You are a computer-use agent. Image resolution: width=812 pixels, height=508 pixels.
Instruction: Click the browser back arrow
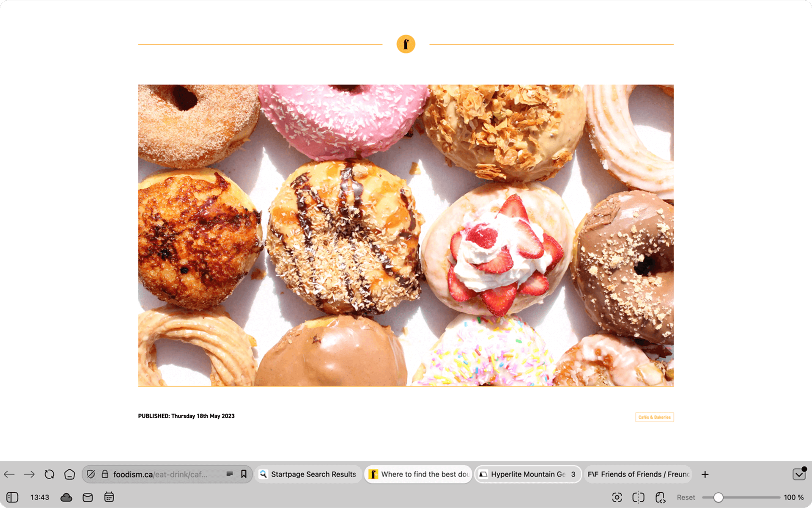pyautogui.click(x=9, y=474)
